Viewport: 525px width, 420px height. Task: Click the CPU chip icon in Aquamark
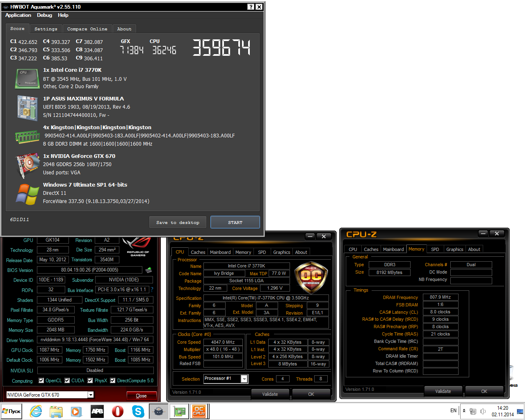27,78
